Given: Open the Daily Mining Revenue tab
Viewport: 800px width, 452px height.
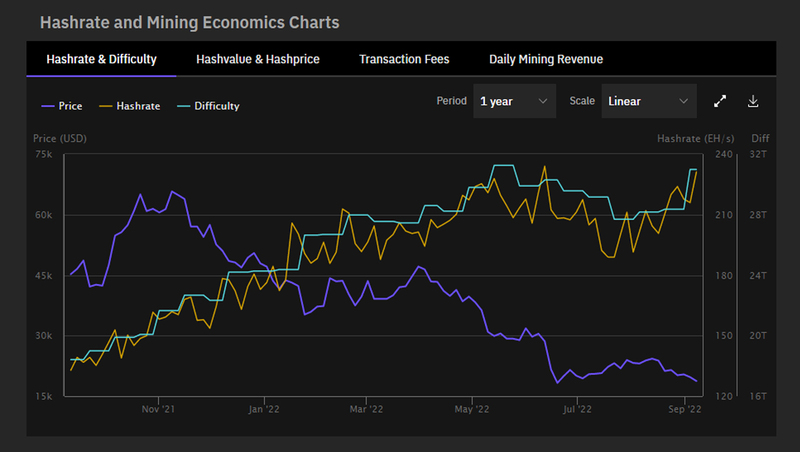Looking at the screenshot, I should (546, 59).
